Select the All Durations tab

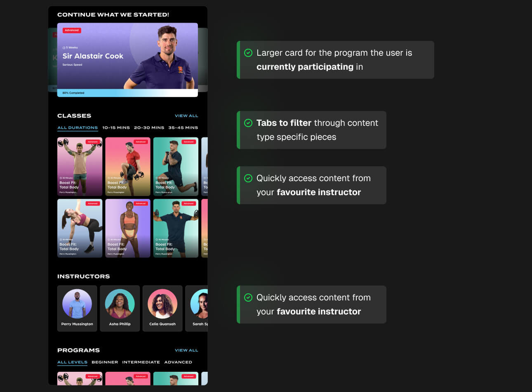tap(78, 128)
